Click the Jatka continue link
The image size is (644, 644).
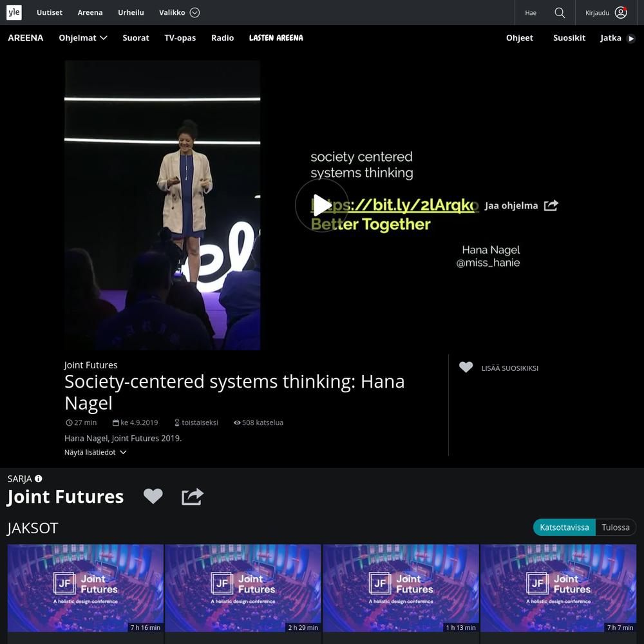coord(611,38)
